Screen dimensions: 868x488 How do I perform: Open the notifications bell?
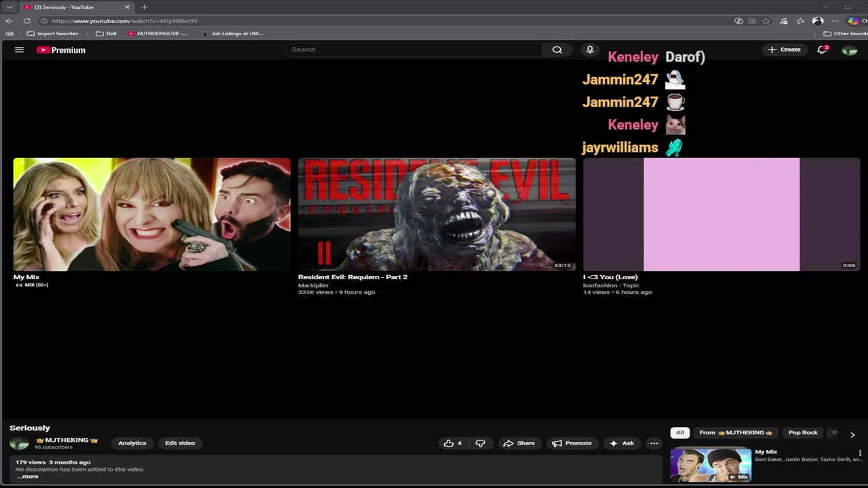(822, 49)
